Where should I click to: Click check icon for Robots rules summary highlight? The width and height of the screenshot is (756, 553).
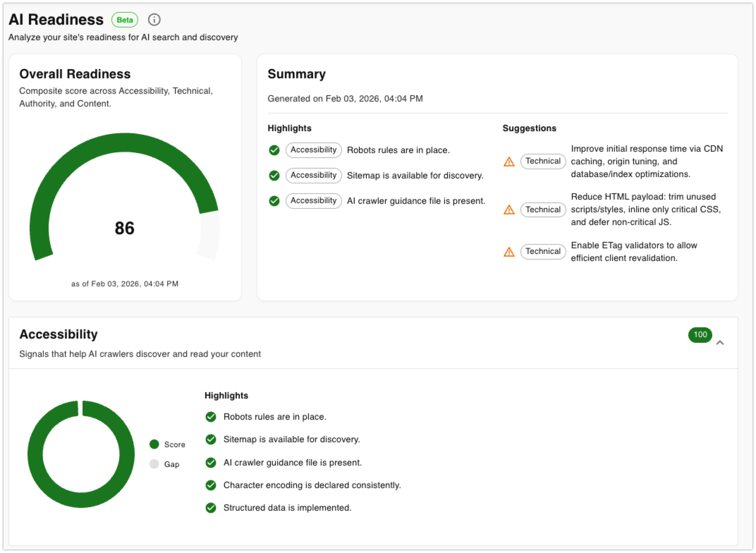coord(274,150)
